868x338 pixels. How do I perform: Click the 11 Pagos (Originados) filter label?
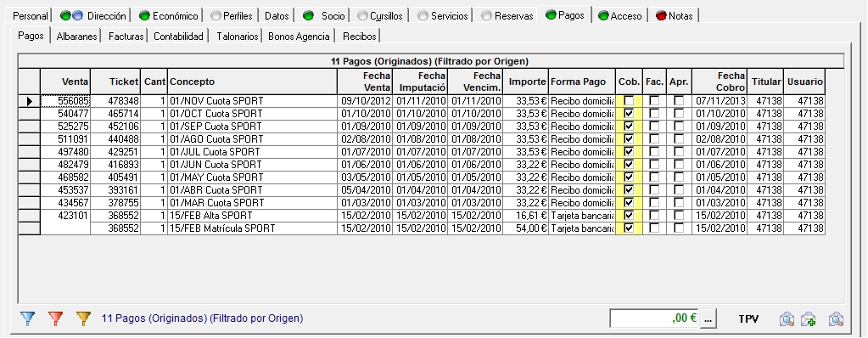click(203, 318)
